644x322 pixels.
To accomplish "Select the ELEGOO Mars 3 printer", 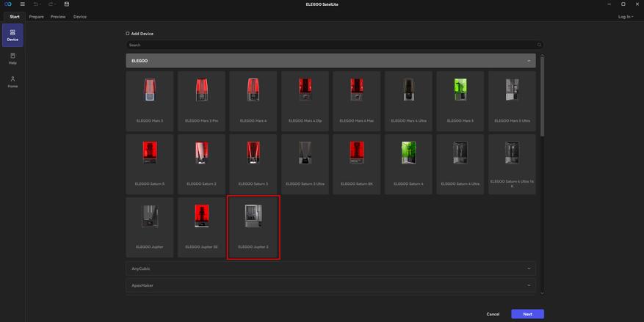I will [x=150, y=101].
